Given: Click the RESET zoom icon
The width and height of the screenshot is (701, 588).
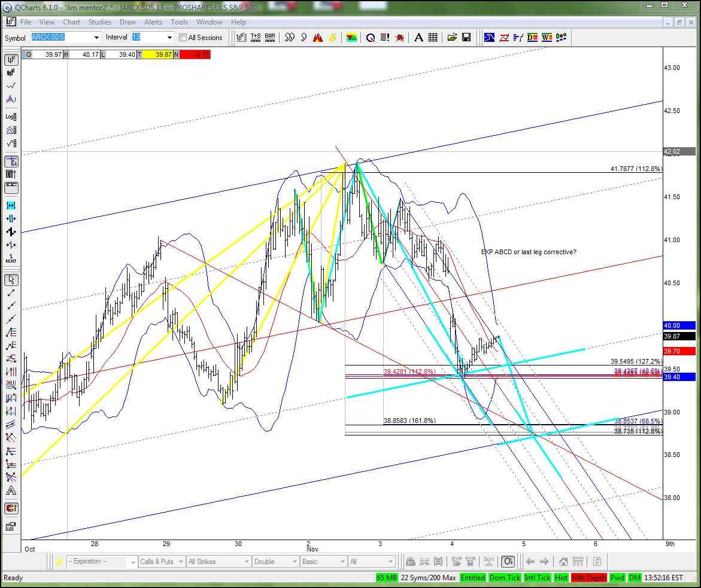Looking at the screenshot, I should tap(11, 258).
